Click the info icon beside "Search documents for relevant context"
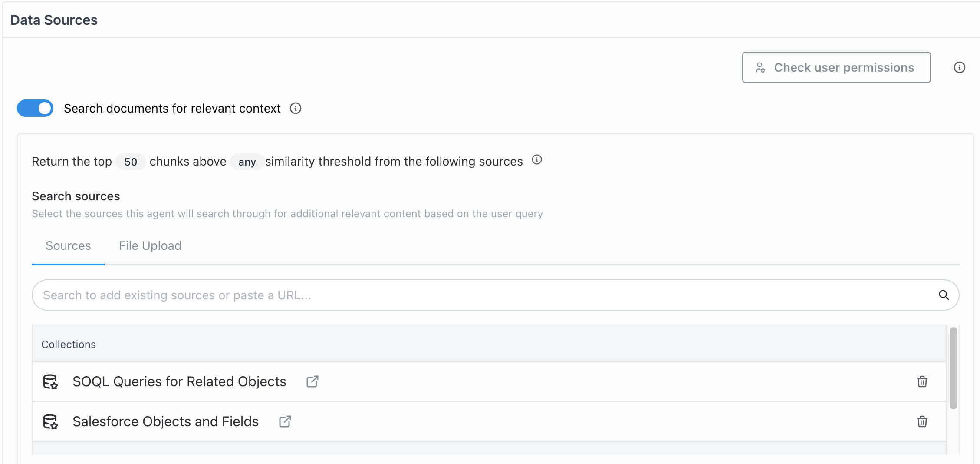The height and width of the screenshot is (464, 980). tap(295, 108)
